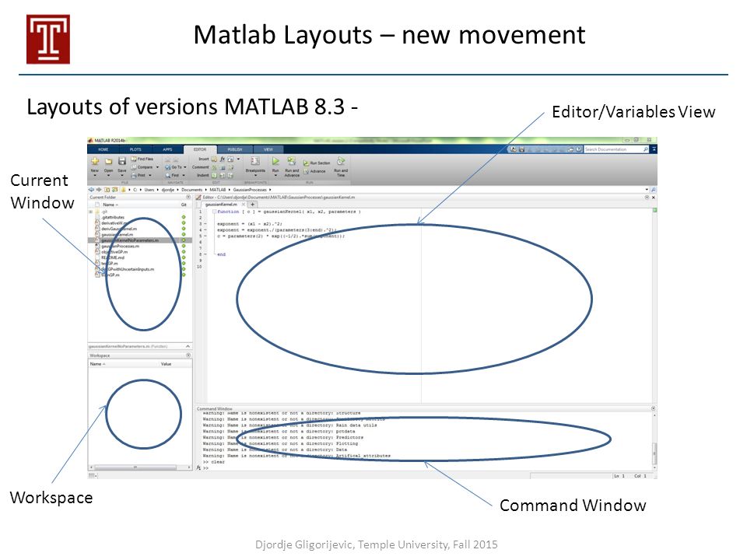Click the Git column header
This screenshot has width=747, height=560.
[x=184, y=205]
